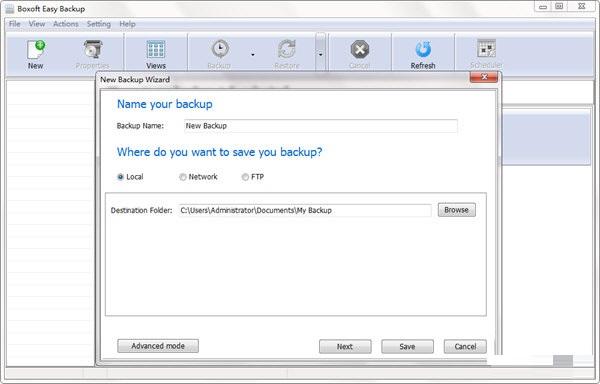Select the Network radio button
Image resolution: width=600 pixels, height=384 pixels.
click(x=183, y=177)
